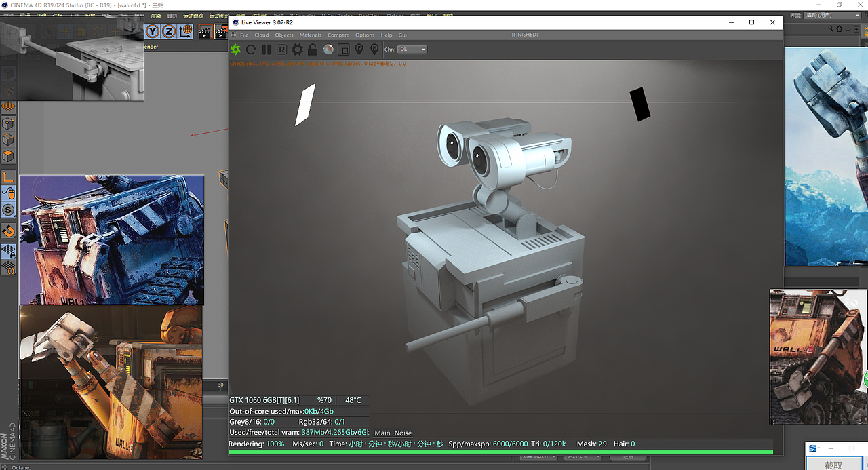
Task: Open Live Viewer Help menu
Action: point(387,35)
